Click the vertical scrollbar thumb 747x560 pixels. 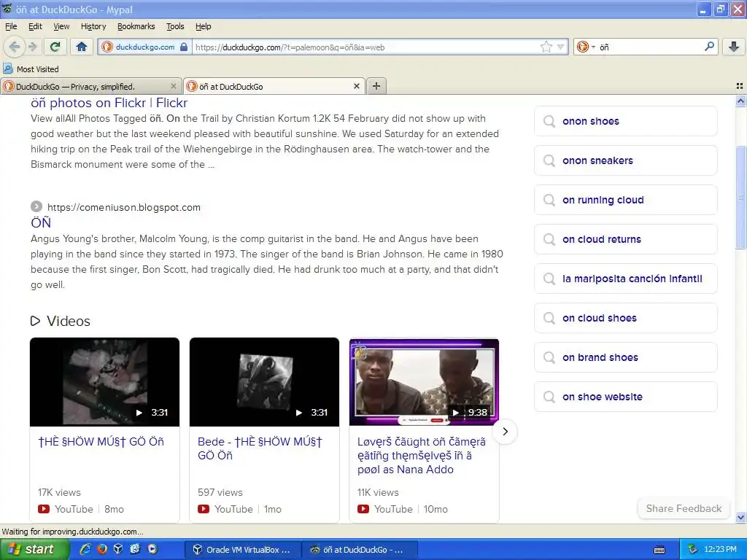740,197
